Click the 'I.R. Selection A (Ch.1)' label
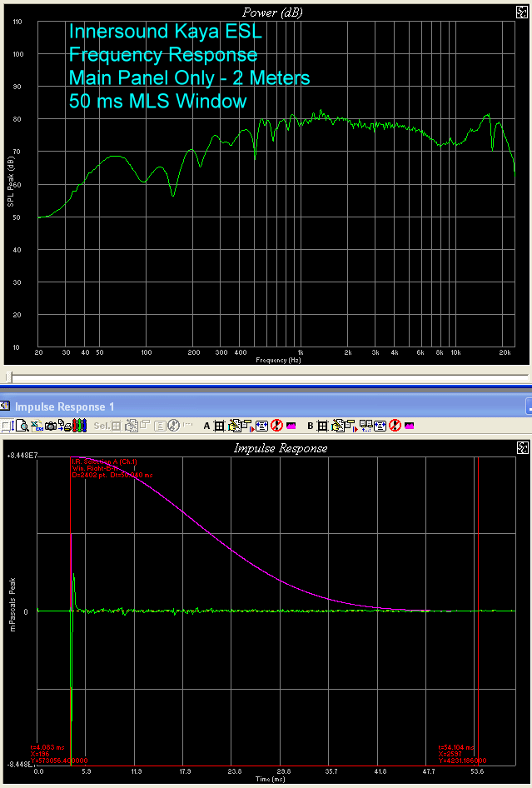Viewport: 532px width, 788px height. [105, 461]
